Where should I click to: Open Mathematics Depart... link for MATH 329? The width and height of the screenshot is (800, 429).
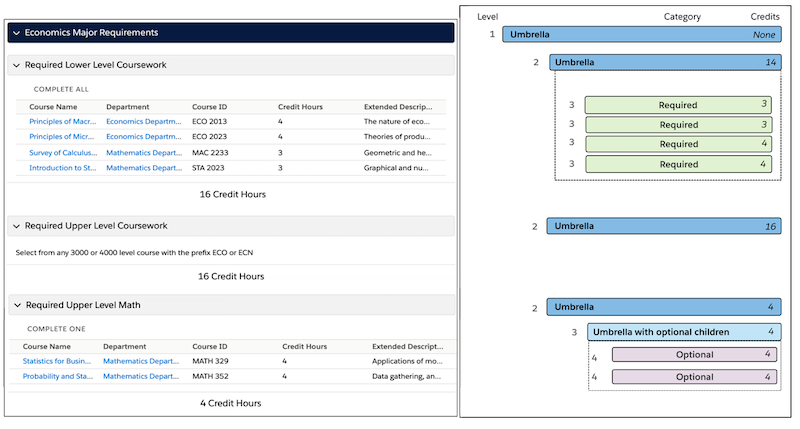coord(141,361)
